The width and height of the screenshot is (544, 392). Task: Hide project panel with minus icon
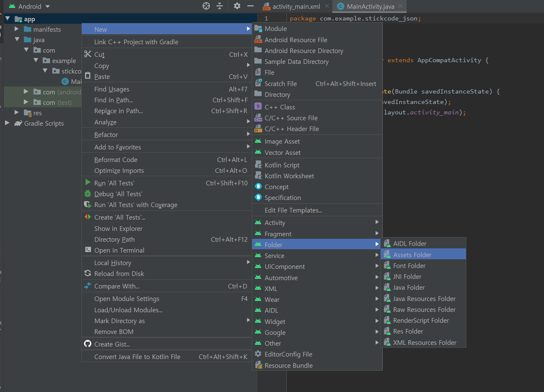point(250,6)
